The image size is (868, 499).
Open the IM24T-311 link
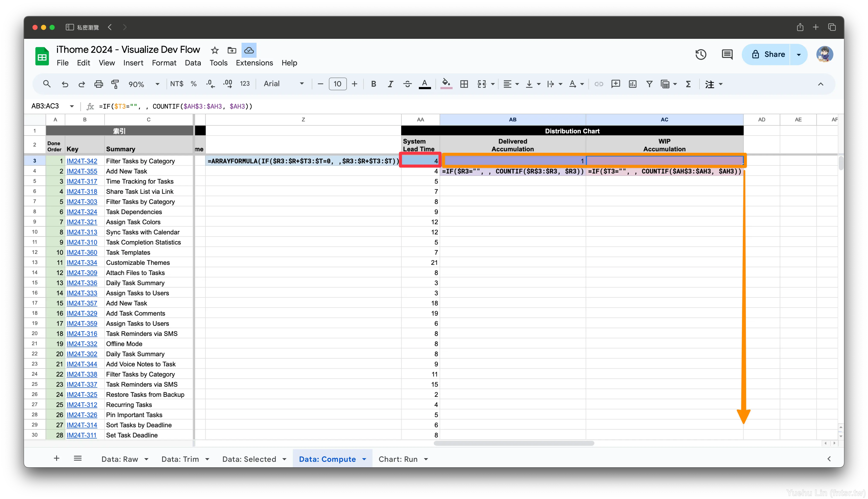pos(81,435)
